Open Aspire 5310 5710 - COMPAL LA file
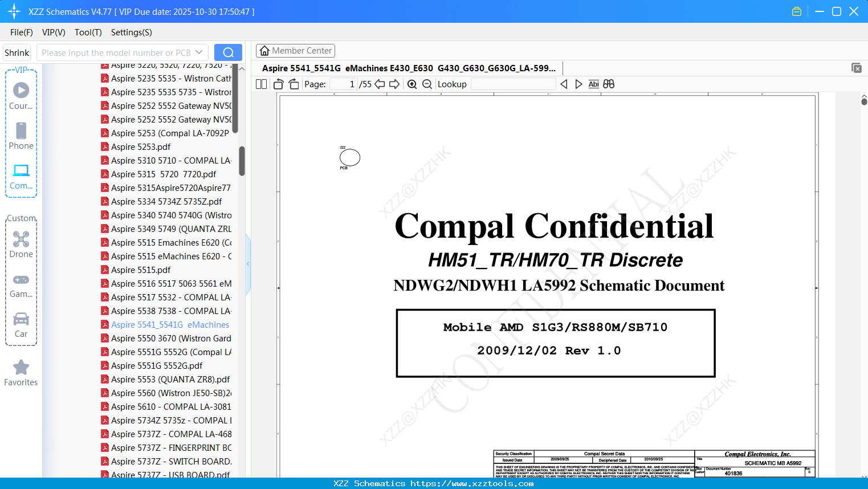Image resolution: width=868 pixels, height=489 pixels. coord(171,161)
